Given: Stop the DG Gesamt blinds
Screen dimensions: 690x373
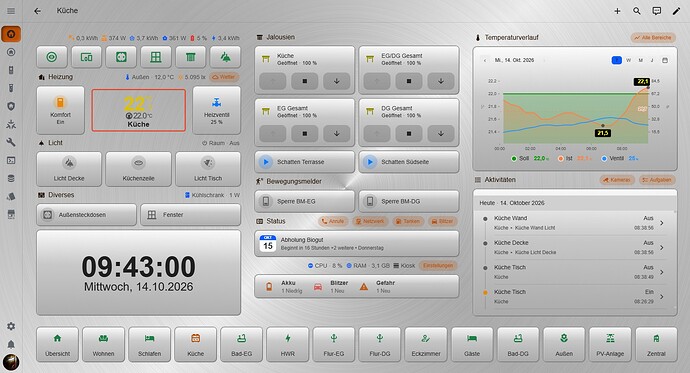Looking at the screenshot, I should point(409,133).
